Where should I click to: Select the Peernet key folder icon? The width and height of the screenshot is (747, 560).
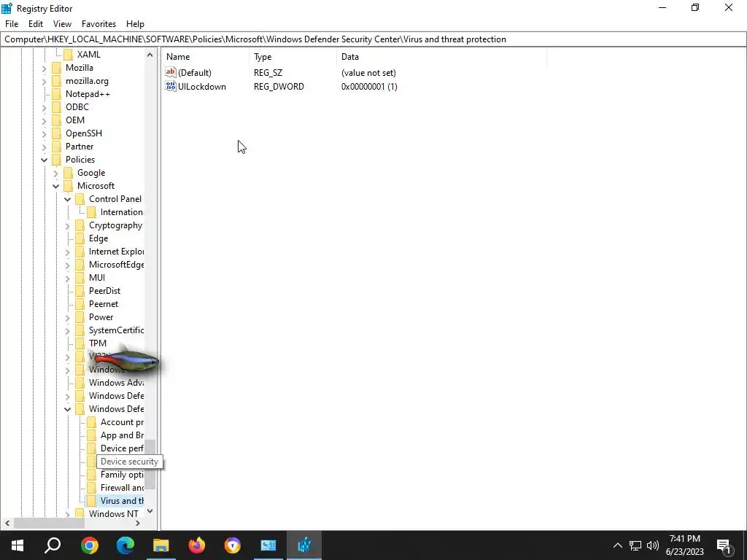click(80, 304)
